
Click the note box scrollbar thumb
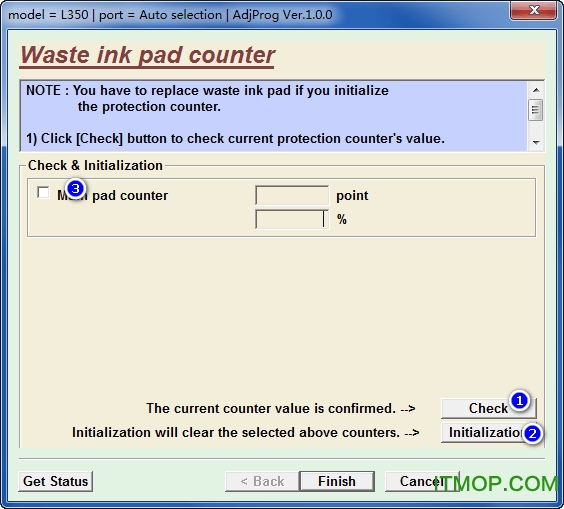point(536,110)
